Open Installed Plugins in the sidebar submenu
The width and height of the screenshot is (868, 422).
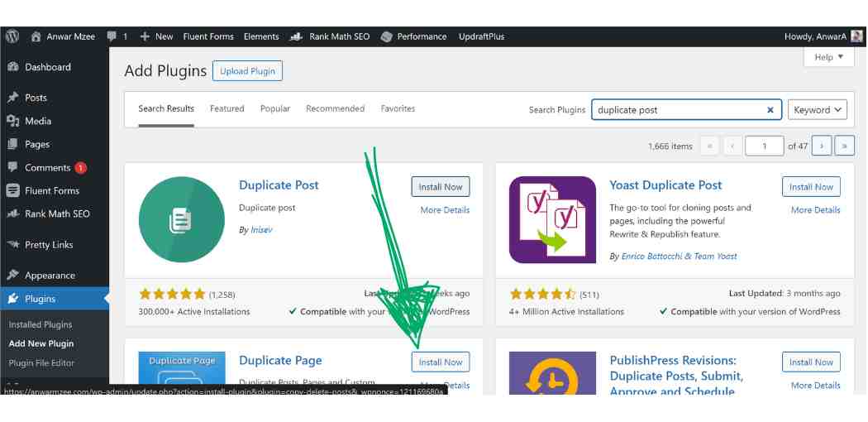coord(41,324)
